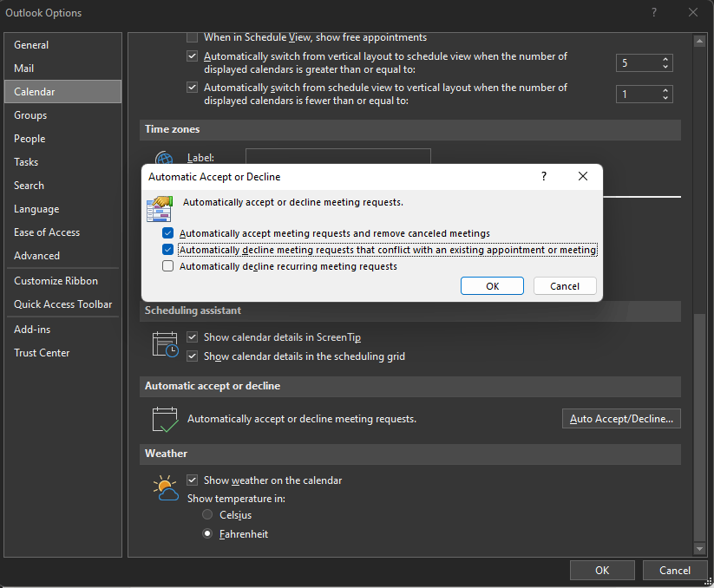This screenshot has width=714, height=588.
Task: Toggle show calendar details in scheduling grid
Action: coord(192,356)
